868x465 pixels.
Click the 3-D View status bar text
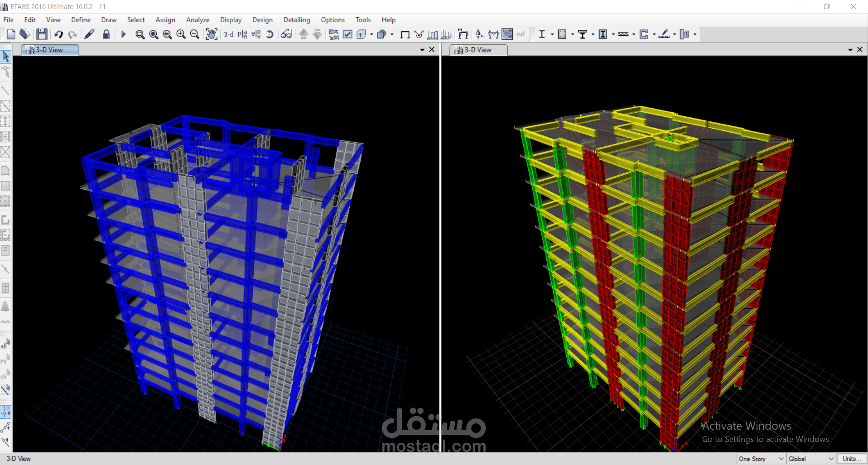[19, 459]
